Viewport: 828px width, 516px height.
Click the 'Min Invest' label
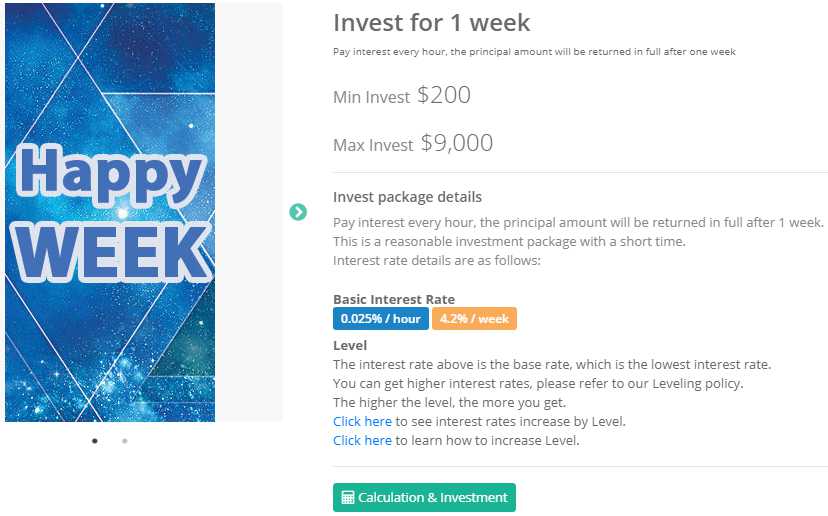pyautogui.click(x=371, y=98)
